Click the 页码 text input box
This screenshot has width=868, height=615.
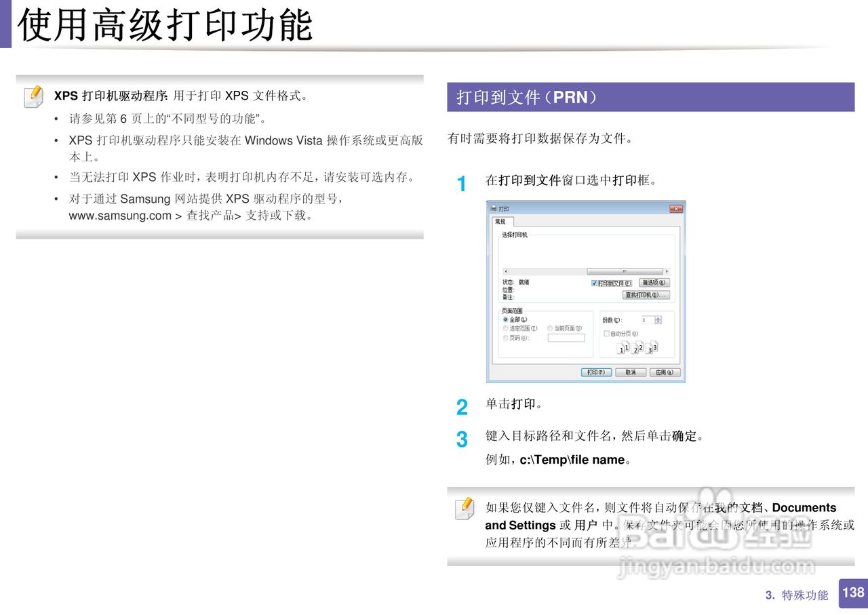pyautogui.click(x=566, y=338)
